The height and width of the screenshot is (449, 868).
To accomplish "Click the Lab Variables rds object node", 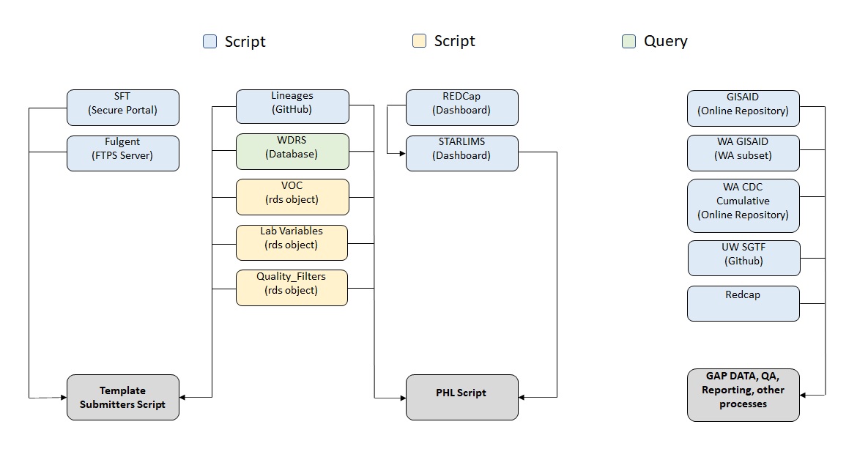I will (292, 242).
